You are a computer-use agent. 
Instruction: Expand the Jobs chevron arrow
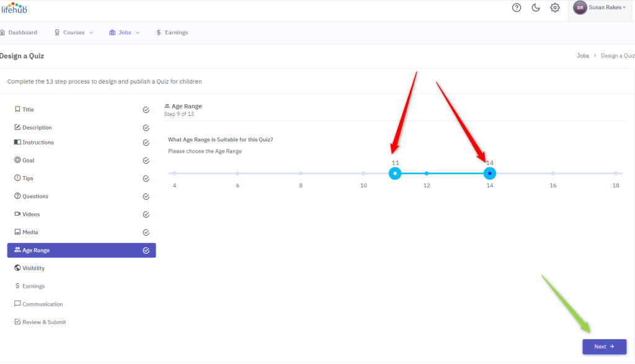point(138,33)
